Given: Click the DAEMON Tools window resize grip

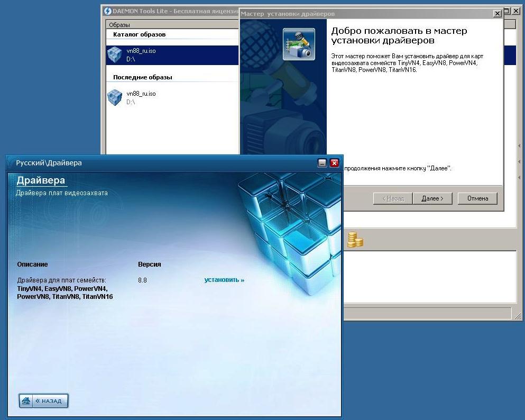Looking at the screenshot, I should [519, 315].
